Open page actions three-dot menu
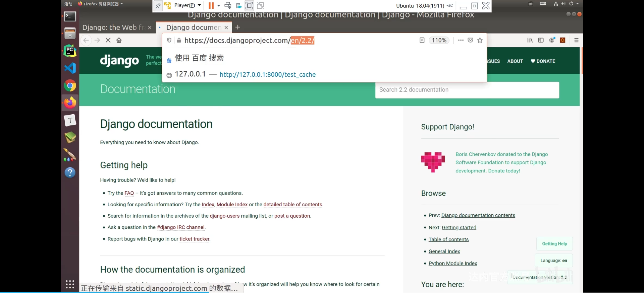This screenshot has height=293, width=644. tap(461, 40)
